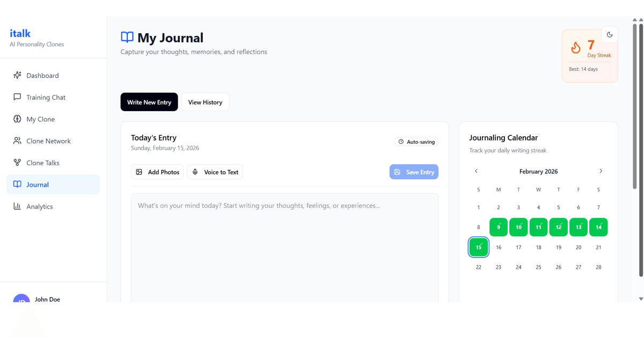Click the Analytics bar chart icon
Screen dimensions: 644x338
(17, 207)
